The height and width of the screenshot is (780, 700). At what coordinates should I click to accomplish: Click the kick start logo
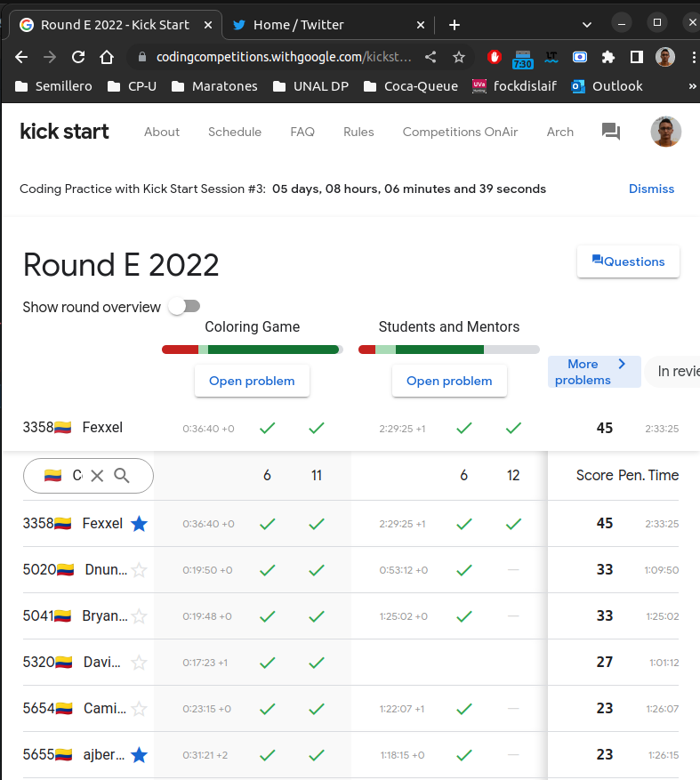pos(64,132)
